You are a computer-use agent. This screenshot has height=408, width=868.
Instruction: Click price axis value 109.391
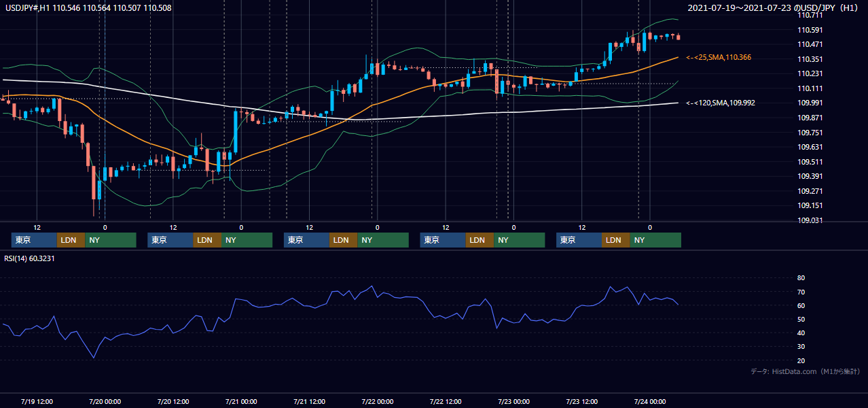pyautogui.click(x=810, y=176)
